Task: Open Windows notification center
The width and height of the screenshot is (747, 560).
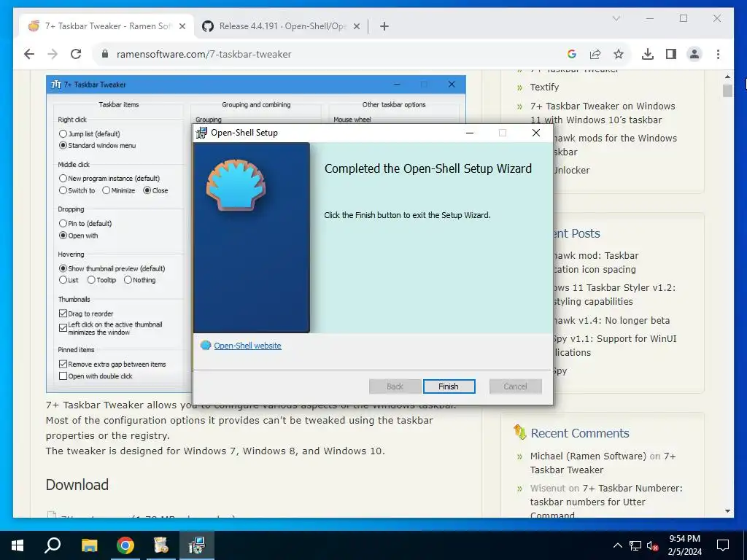Action: pos(723,545)
